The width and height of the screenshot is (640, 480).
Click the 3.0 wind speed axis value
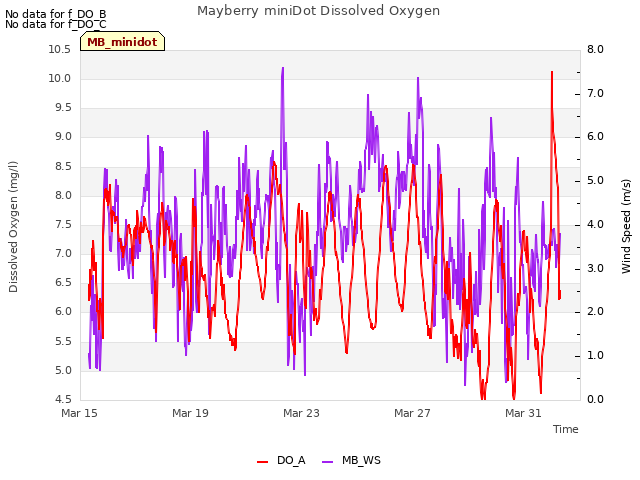click(595, 268)
